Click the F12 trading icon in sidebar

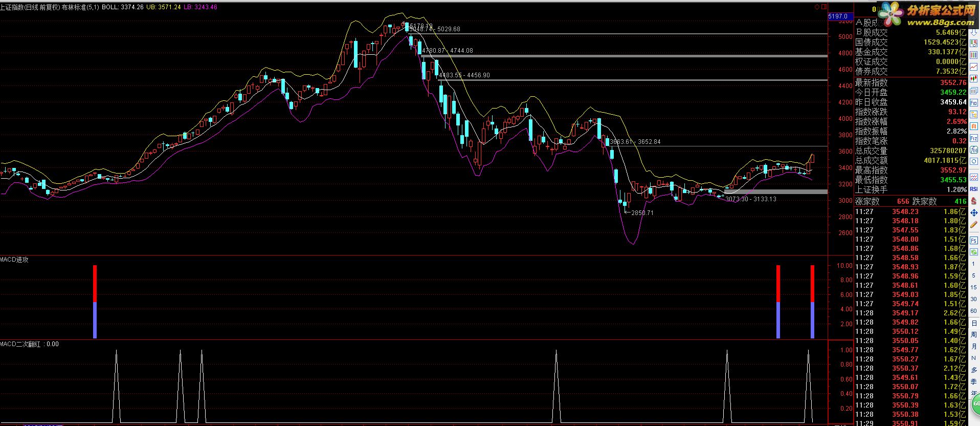pyautogui.click(x=974, y=138)
